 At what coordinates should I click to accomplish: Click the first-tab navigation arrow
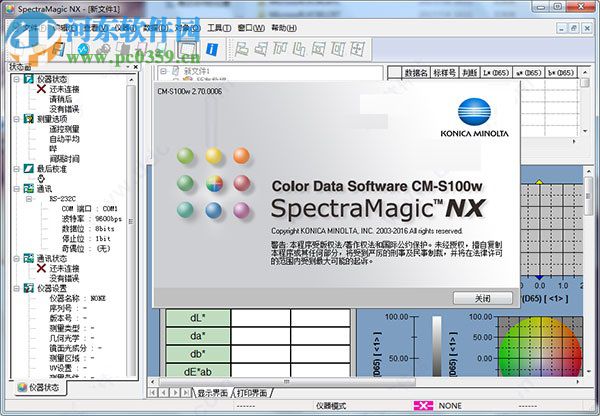coord(153,393)
